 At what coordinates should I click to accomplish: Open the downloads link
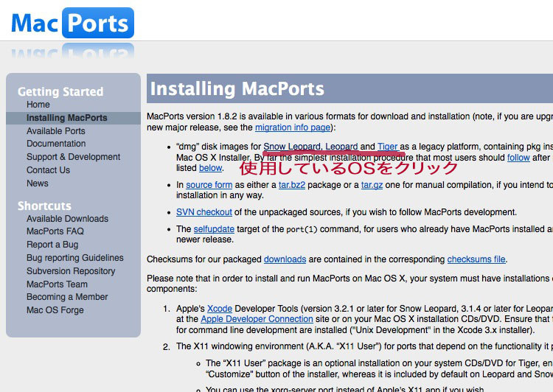click(x=285, y=259)
